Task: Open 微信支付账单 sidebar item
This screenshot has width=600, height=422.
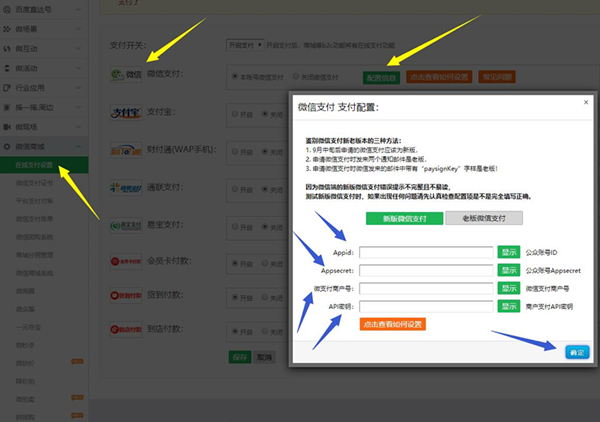Action: 34,219
